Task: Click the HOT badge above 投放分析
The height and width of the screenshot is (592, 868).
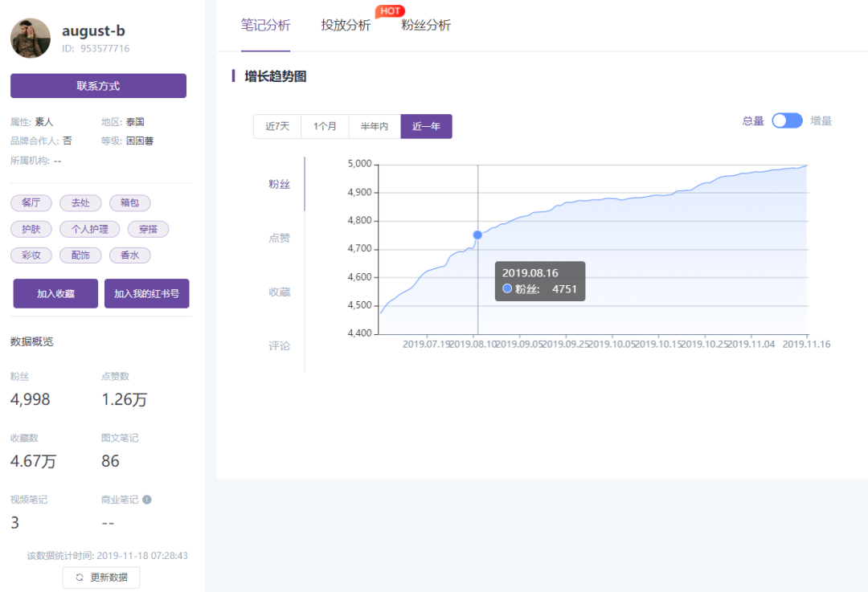Action: tap(390, 11)
